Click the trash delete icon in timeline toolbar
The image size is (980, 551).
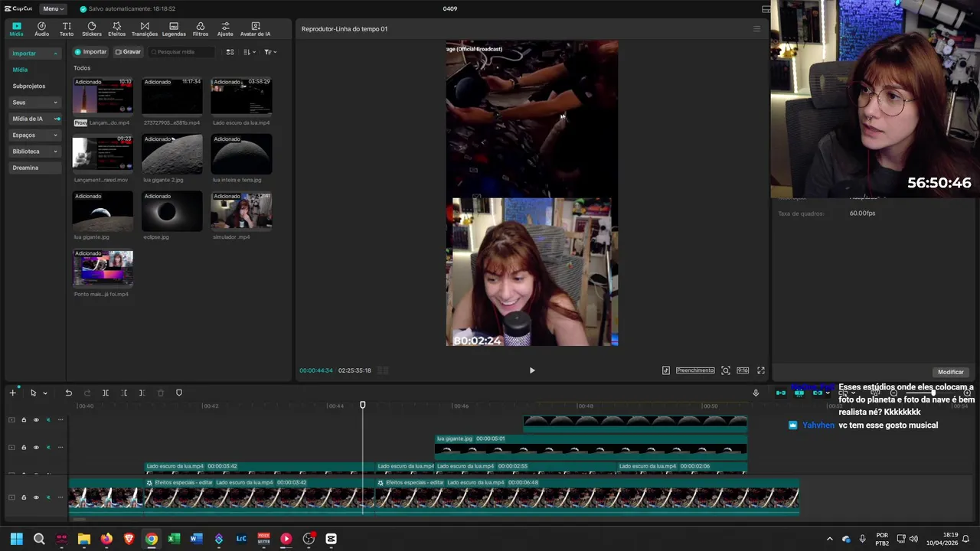(160, 393)
